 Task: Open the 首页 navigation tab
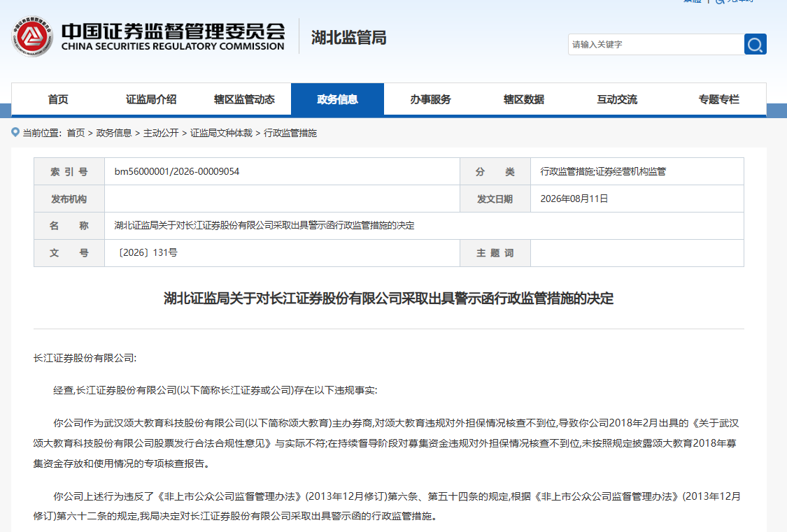point(58,99)
